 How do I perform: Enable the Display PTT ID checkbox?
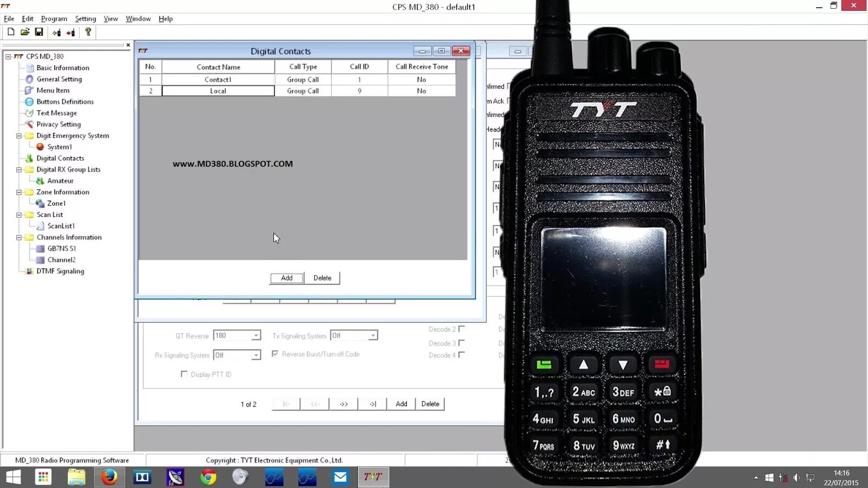coord(184,374)
